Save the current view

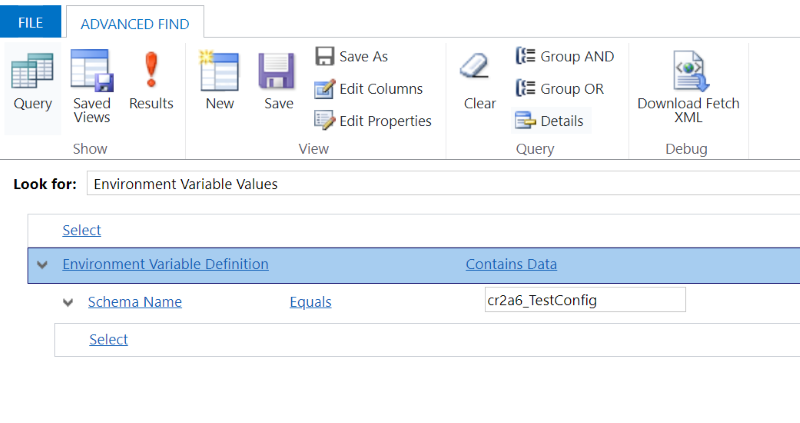[x=279, y=82]
